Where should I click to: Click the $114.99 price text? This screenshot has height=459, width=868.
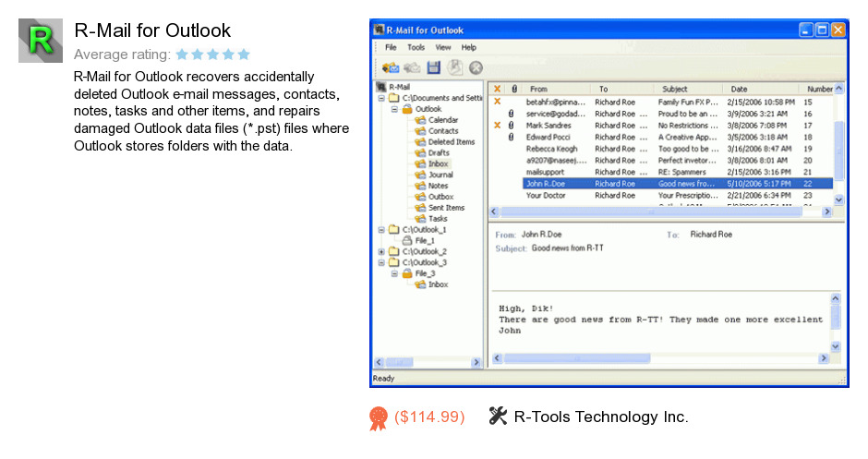tap(429, 417)
